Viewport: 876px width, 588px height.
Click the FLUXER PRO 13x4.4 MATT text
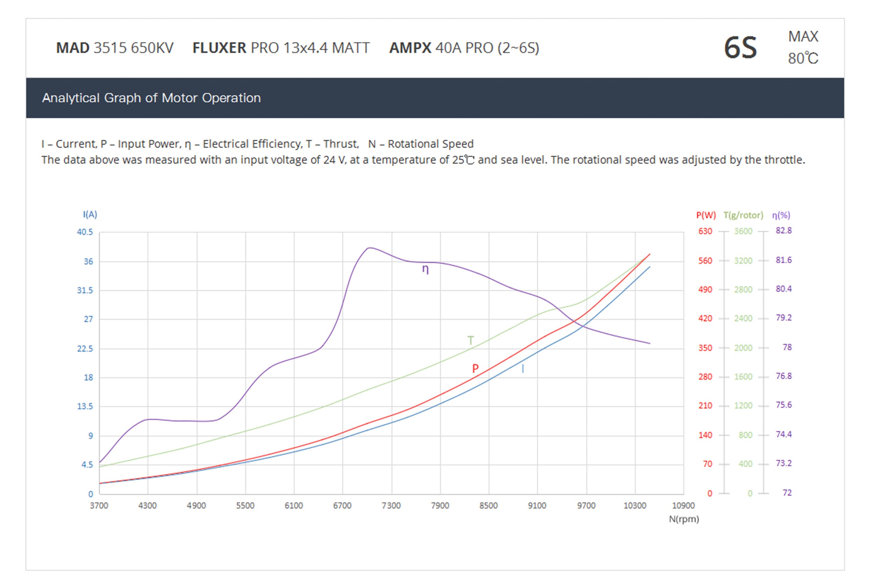(281, 48)
